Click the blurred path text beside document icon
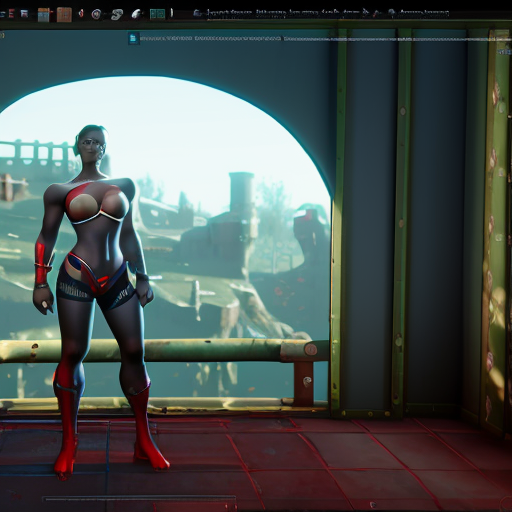Image resolution: width=512 pixels, height=512 pixels. click(x=210, y=39)
